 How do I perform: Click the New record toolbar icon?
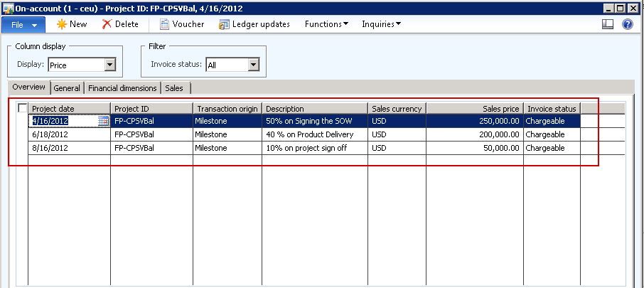62,24
